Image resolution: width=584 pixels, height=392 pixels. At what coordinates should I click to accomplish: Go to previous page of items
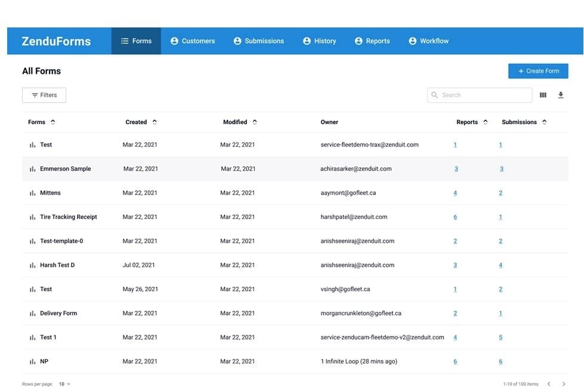549,384
